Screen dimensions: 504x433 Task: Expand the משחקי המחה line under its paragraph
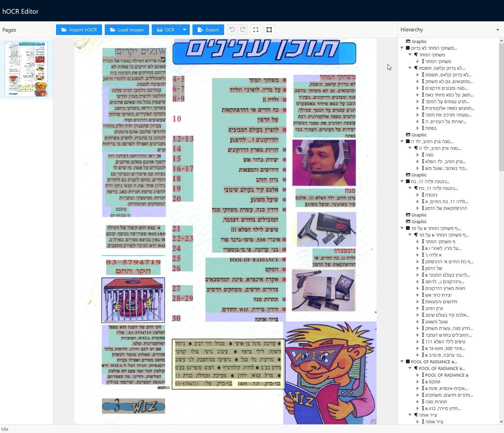point(418,61)
